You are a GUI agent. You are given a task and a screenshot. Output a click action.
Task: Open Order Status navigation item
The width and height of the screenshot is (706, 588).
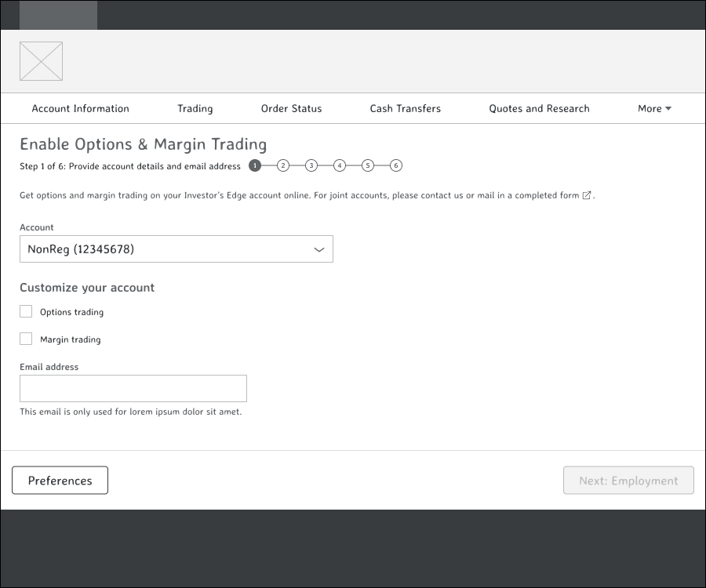[291, 108]
